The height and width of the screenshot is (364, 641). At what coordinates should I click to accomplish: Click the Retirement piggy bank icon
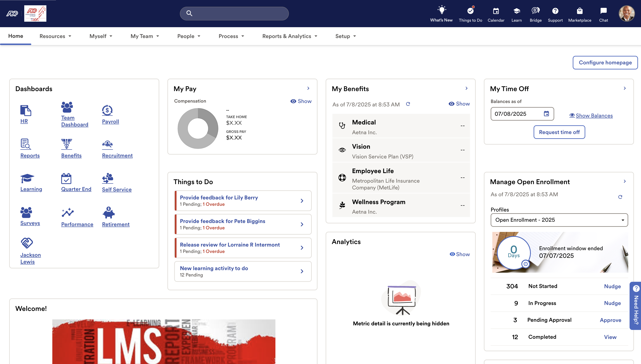(x=108, y=213)
